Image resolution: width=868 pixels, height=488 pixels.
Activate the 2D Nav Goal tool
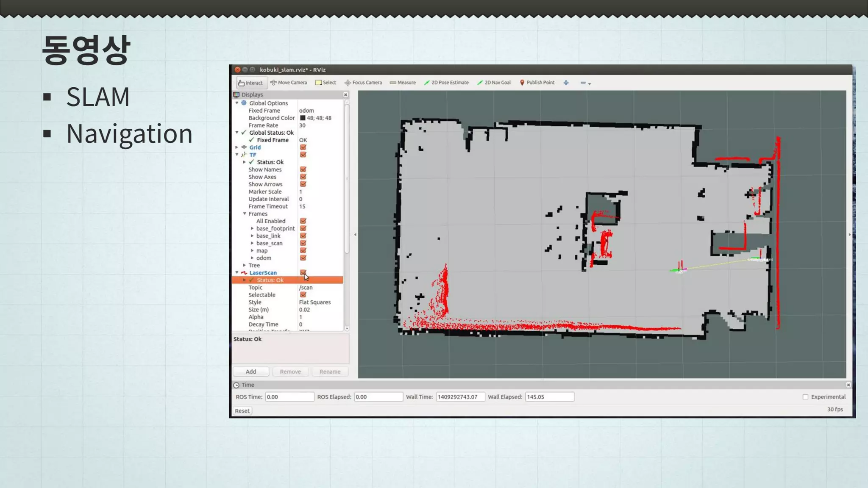coord(494,83)
